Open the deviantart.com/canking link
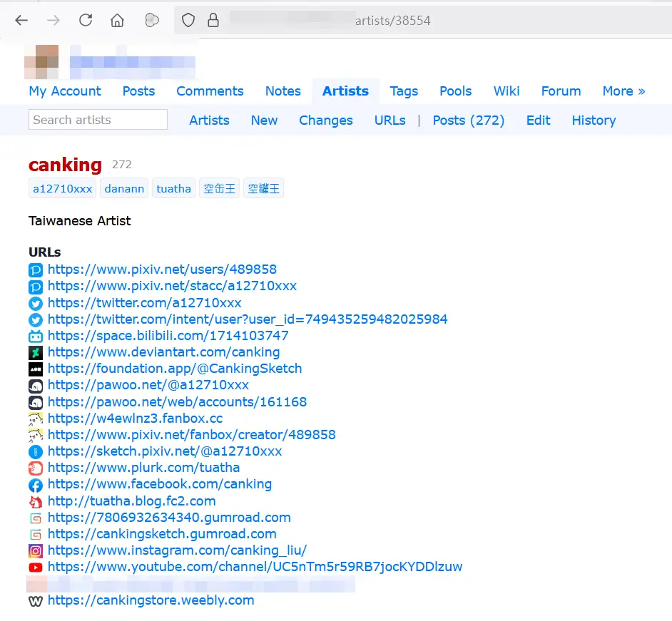 (163, 352)
